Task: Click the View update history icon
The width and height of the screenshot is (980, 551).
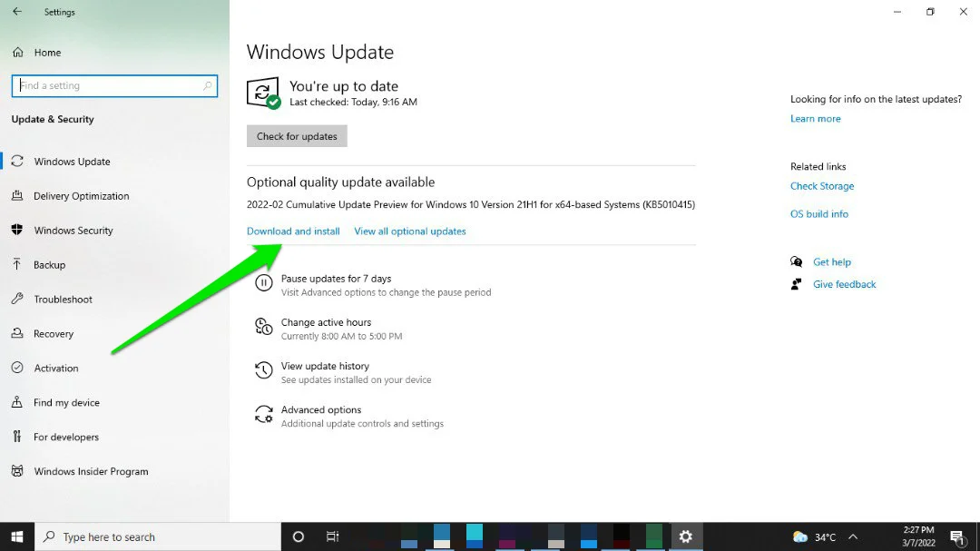Action: [264, 370]
